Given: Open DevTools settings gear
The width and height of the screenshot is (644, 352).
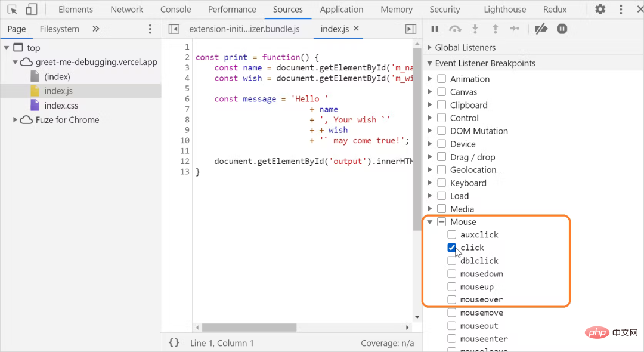Looking at the screenshot, I should tap(600, 9).
